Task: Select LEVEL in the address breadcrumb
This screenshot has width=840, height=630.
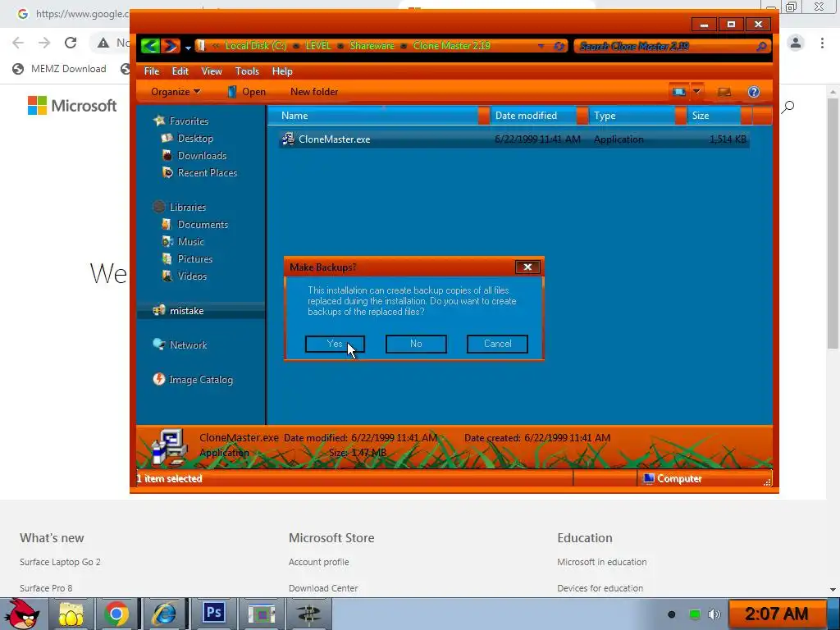Action: 318,46
